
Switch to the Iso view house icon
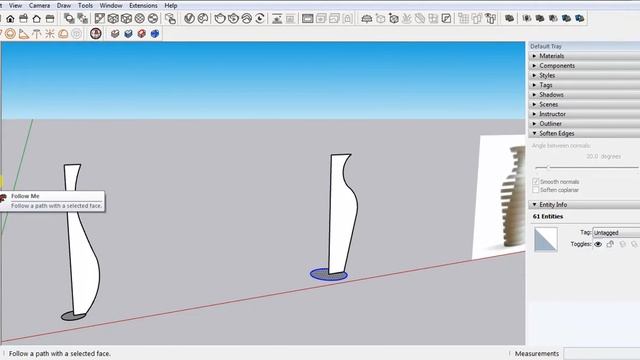10,18
